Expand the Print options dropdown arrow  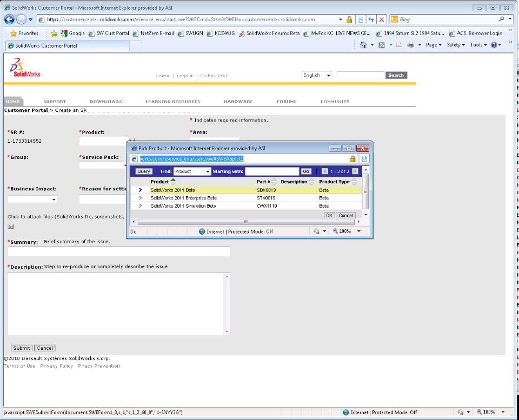pos(420,45)
